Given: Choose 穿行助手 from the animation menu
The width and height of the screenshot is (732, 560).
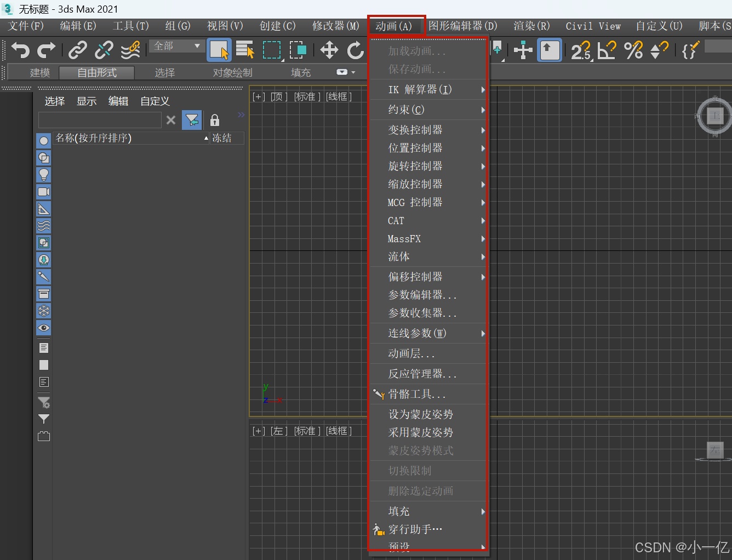Looking at the screenshot, I should [428, 529].
